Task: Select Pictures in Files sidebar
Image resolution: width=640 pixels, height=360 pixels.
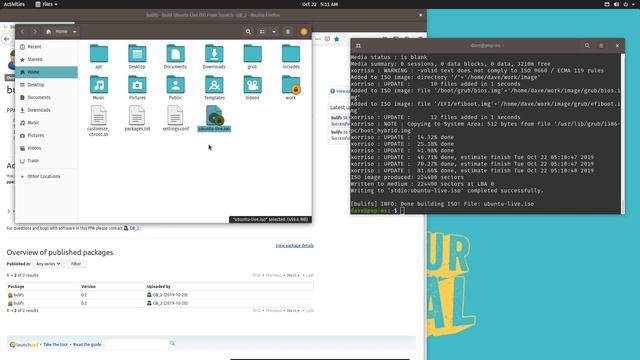Action: coord(46,136)
